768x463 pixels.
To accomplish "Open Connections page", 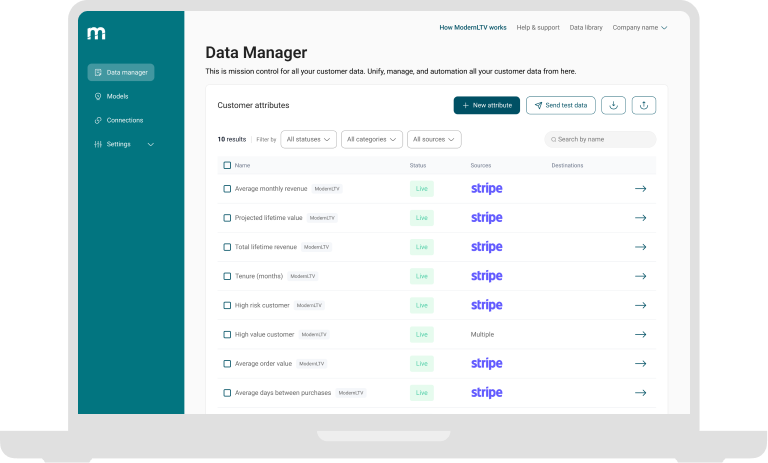I will [119, 121].
